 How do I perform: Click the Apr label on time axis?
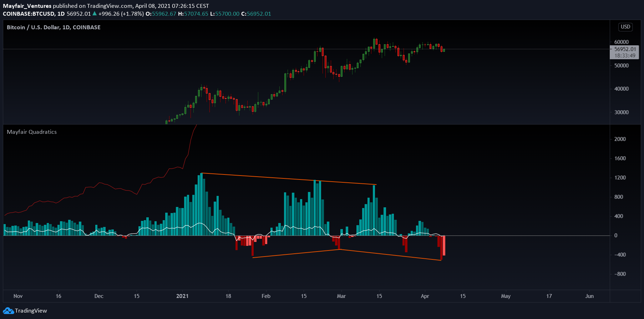pos(425,296)
